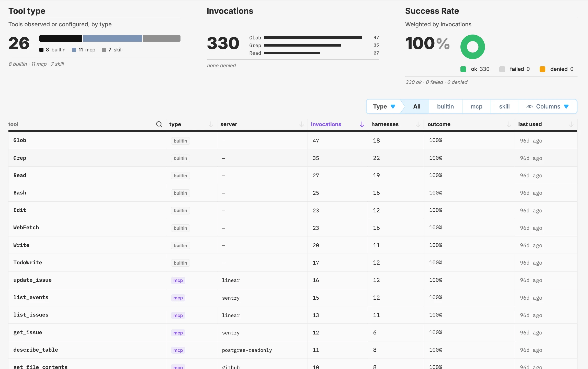
Task: Click the invocations sort arrow
Action: 362,124
